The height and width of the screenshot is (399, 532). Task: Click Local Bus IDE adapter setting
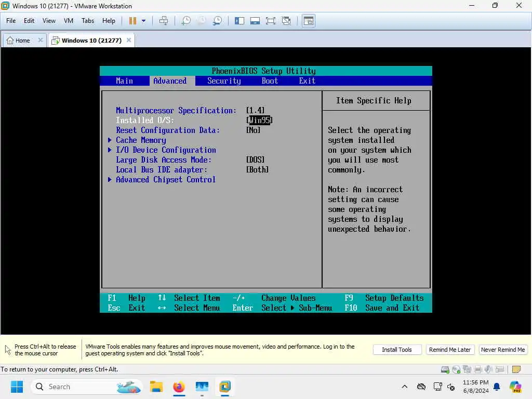162,170
